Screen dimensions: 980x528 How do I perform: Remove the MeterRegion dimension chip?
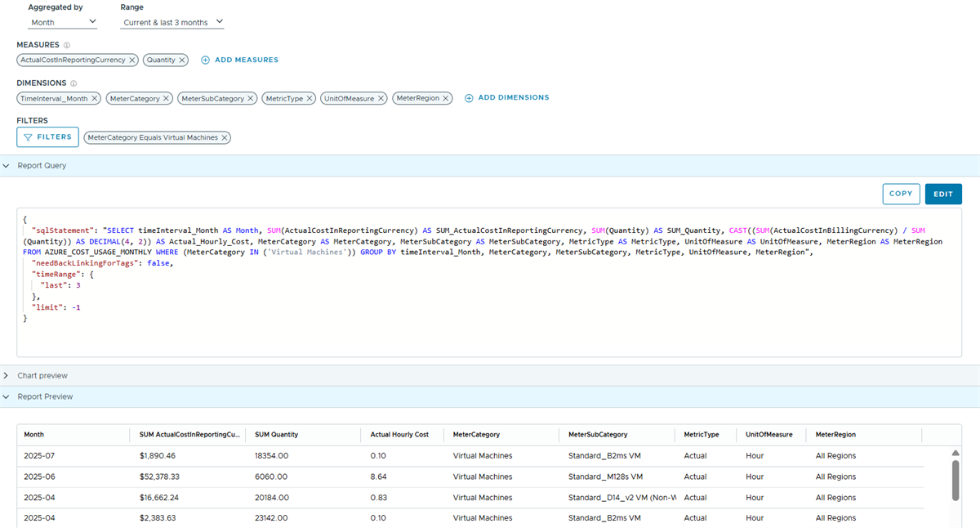446,98
